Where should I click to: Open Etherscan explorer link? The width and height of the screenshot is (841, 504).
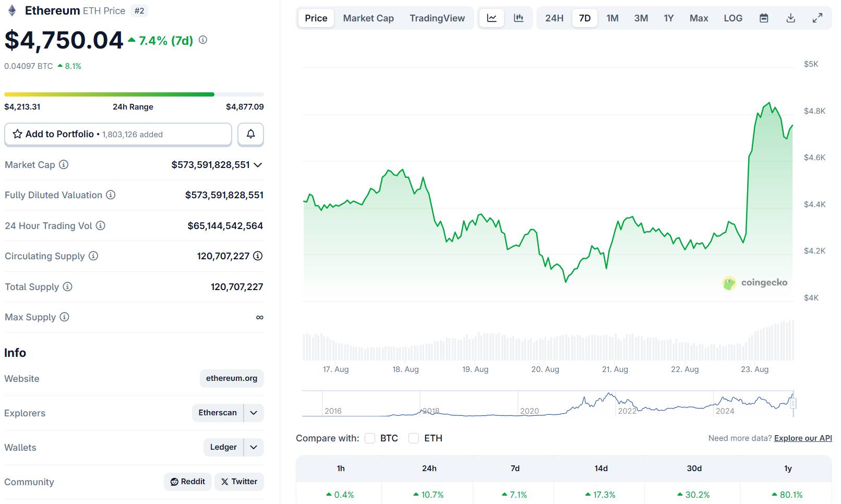218,413
